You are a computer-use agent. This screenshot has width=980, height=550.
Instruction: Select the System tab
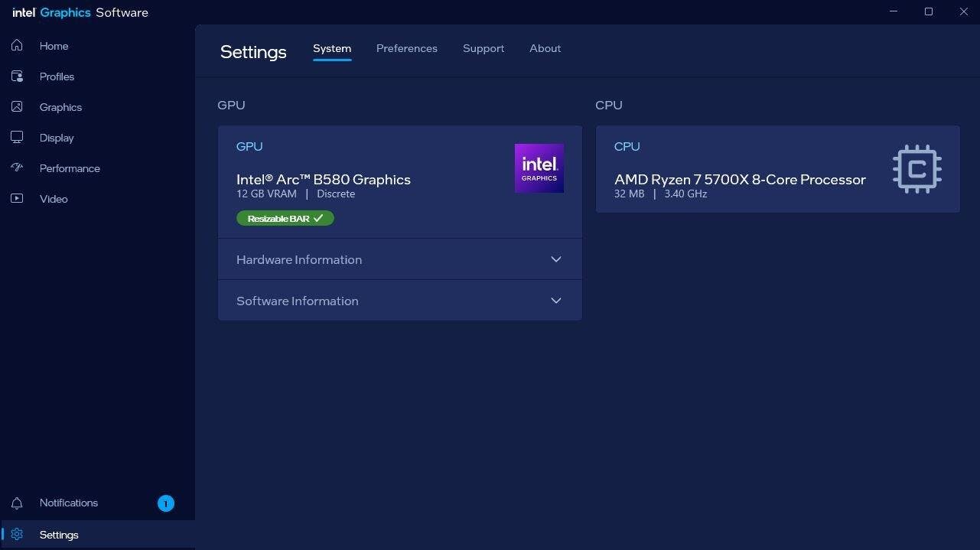pyautogui.click(x=332, y=48)
